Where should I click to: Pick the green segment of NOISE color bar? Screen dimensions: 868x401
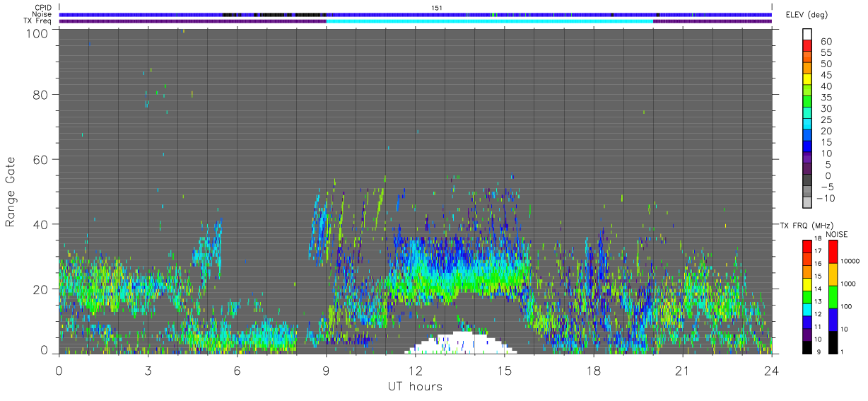(x=833, y=297)
